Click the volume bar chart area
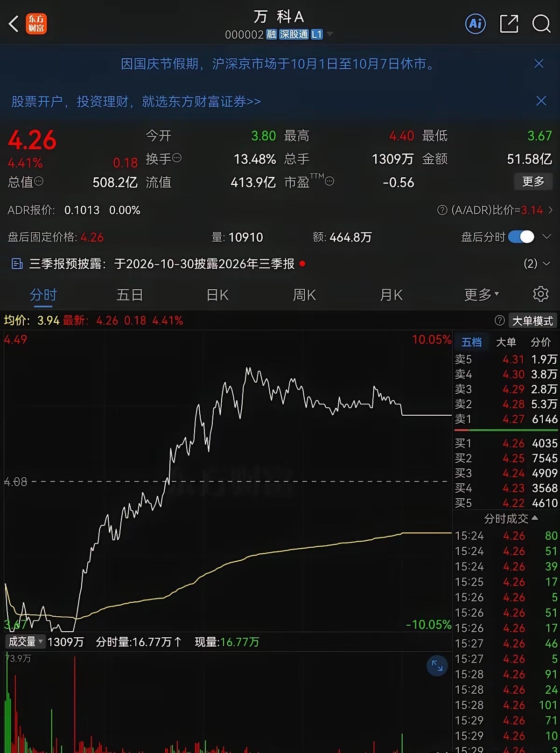Screen dimensions: 560x753 point(228,702)
